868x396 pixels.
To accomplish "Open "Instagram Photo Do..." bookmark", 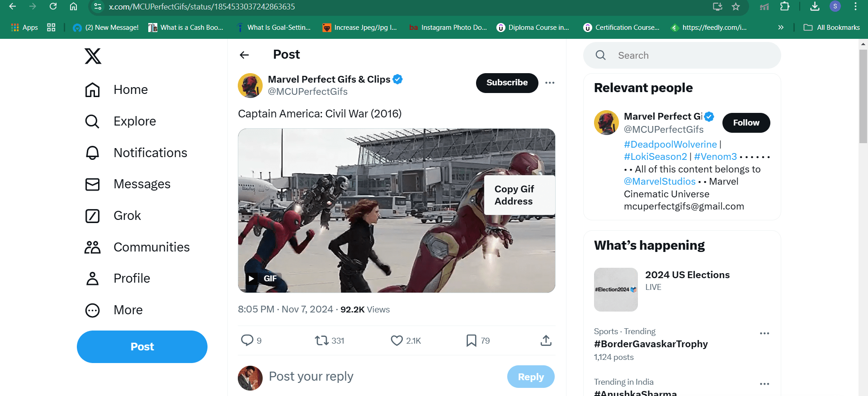I will (448, 28).
